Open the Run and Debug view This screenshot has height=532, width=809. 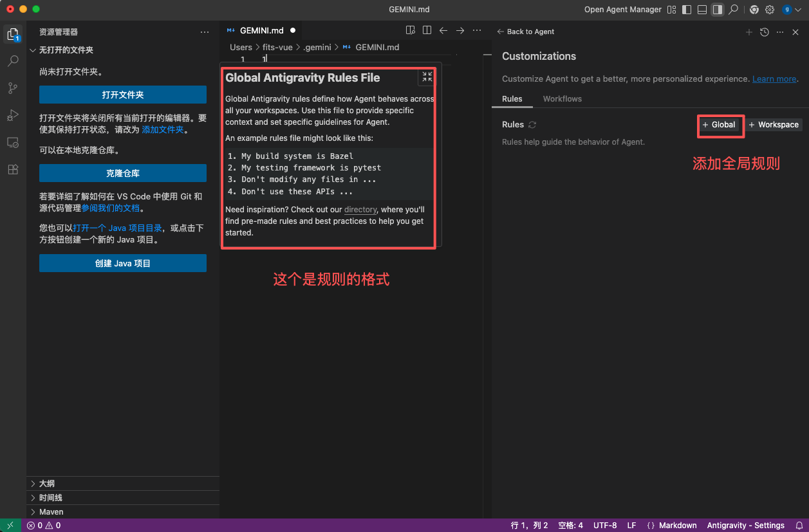click(x=13, y=115)
